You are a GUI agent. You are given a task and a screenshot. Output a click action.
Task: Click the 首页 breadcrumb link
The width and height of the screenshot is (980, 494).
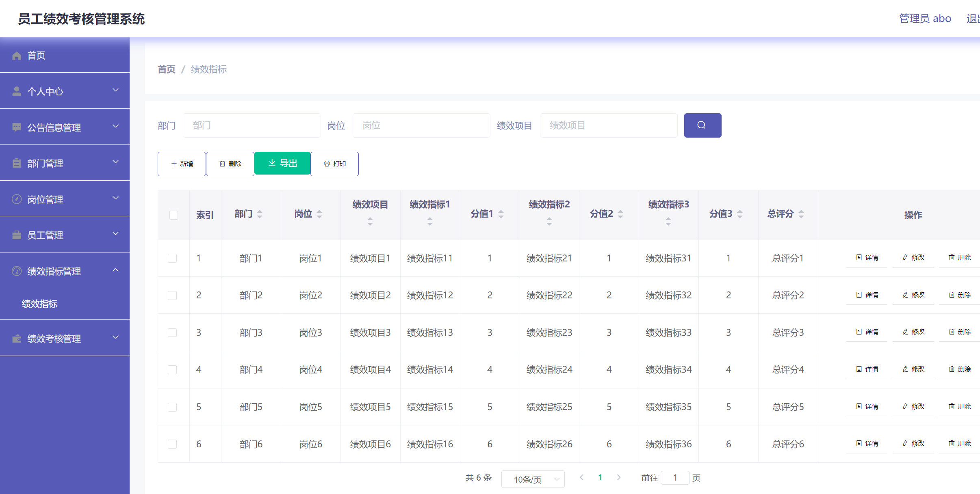point(166,69)
